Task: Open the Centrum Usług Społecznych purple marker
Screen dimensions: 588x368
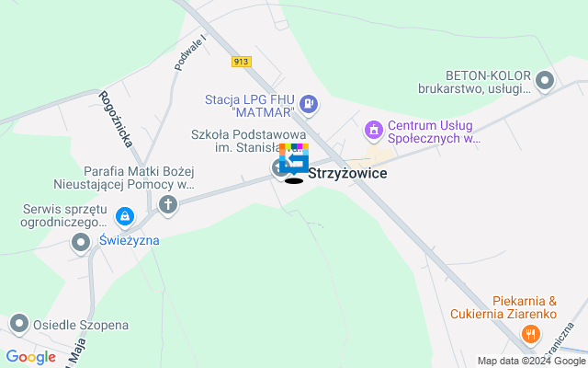Action: coord(374,132)
